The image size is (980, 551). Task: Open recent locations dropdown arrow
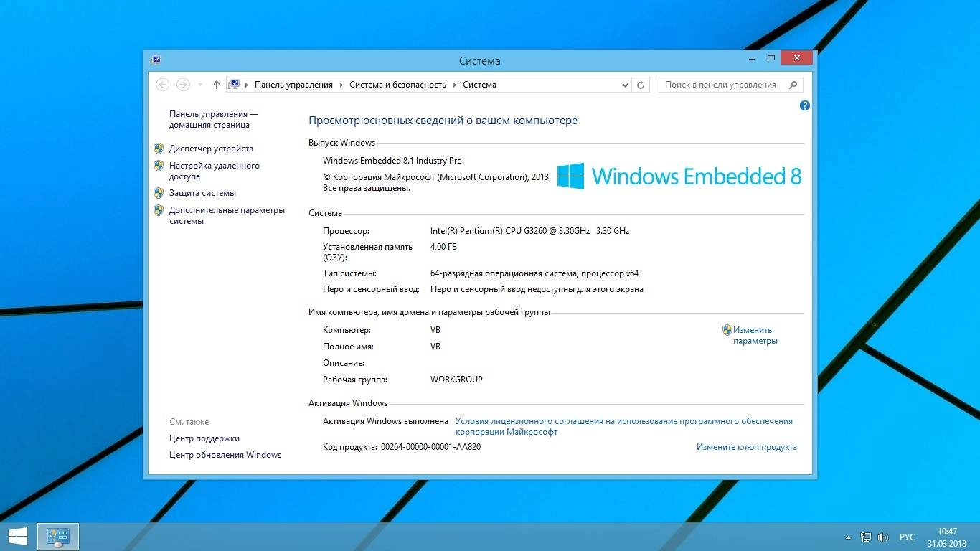pyautogui.click(x=200, y=85)
